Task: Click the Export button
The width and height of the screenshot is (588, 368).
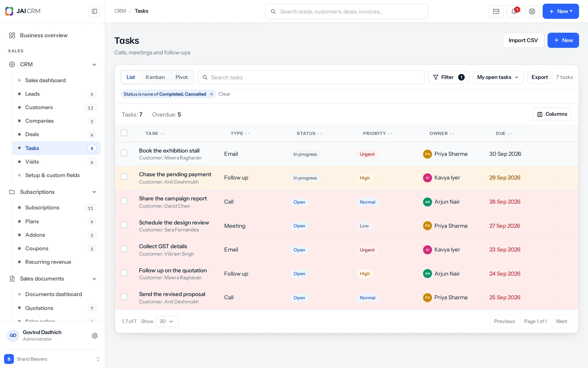Action: click(539, 77)
